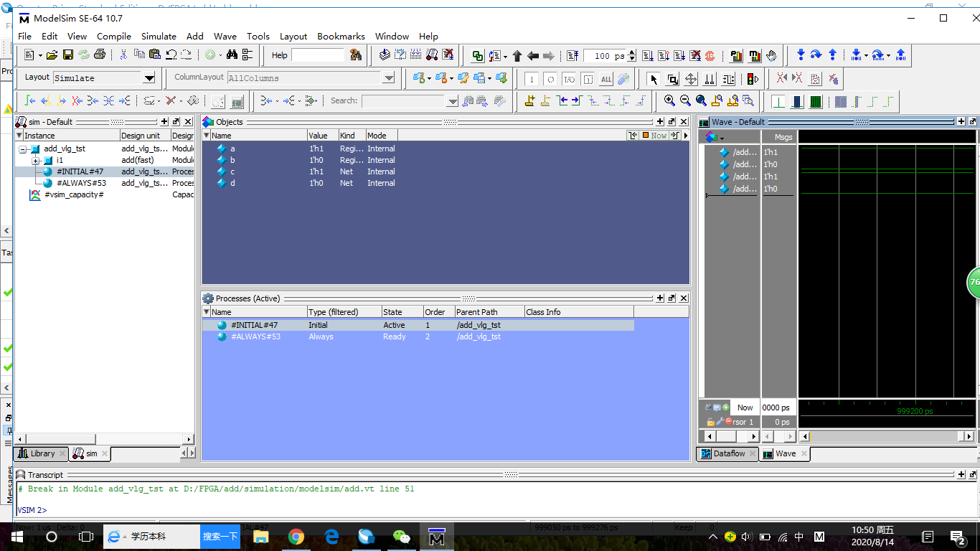Open the Objects column filter dropdown
The width and height of the screenshot is (980, 551).
(207, 136)
